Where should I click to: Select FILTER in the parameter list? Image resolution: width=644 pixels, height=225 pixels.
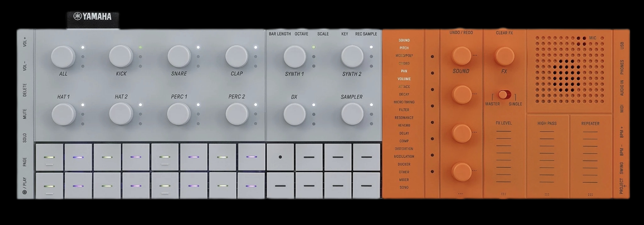click(404, 110)
